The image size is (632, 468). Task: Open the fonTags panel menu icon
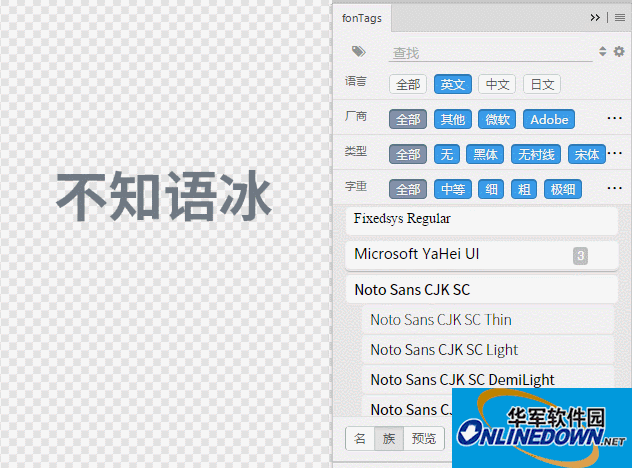click(x=620, y=18)
